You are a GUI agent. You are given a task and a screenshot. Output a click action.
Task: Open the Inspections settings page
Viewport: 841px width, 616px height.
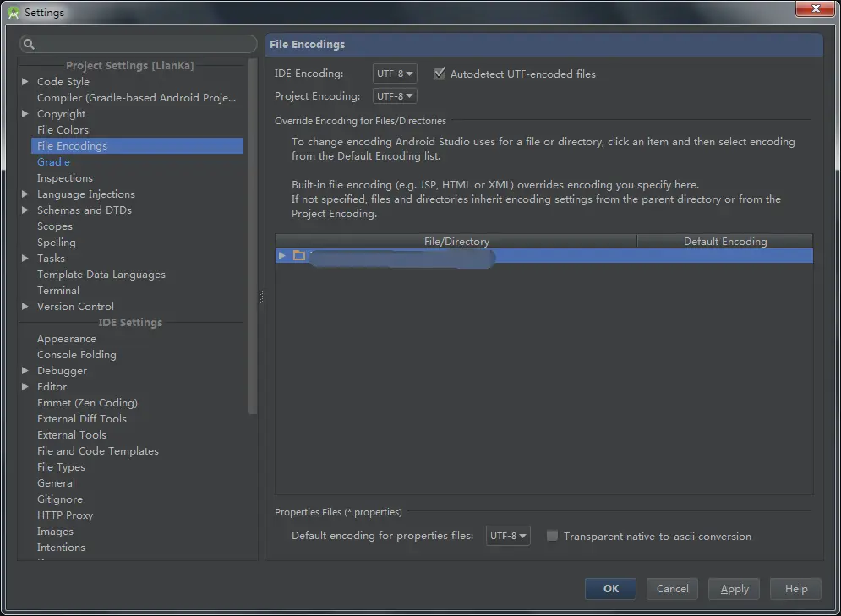click(x=65, y=178)
